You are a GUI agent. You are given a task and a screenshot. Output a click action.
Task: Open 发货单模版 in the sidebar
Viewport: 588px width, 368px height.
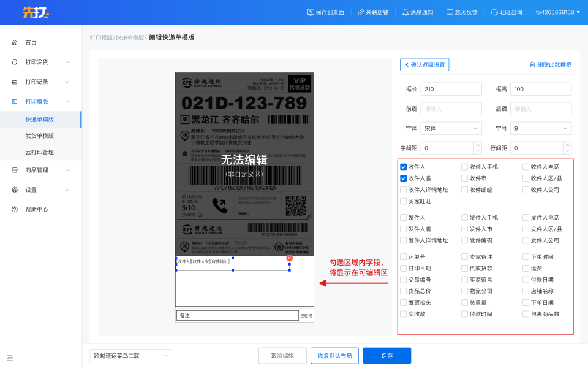[40, 136]
